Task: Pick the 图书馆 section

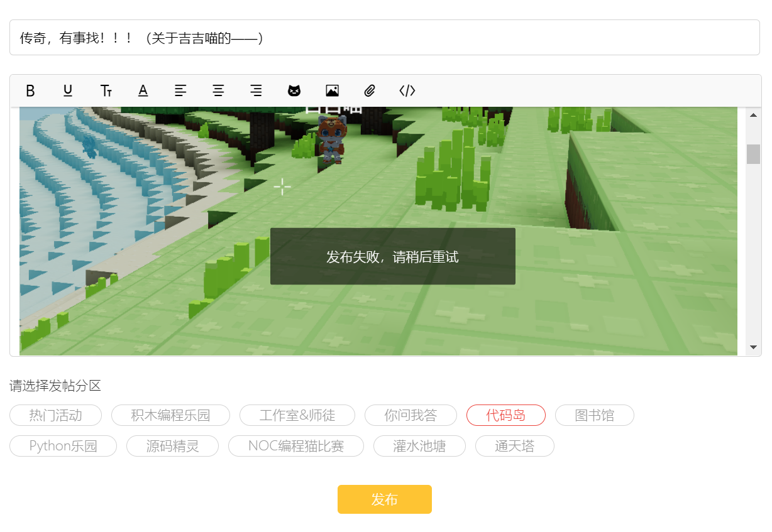Action: pos(595,415)
